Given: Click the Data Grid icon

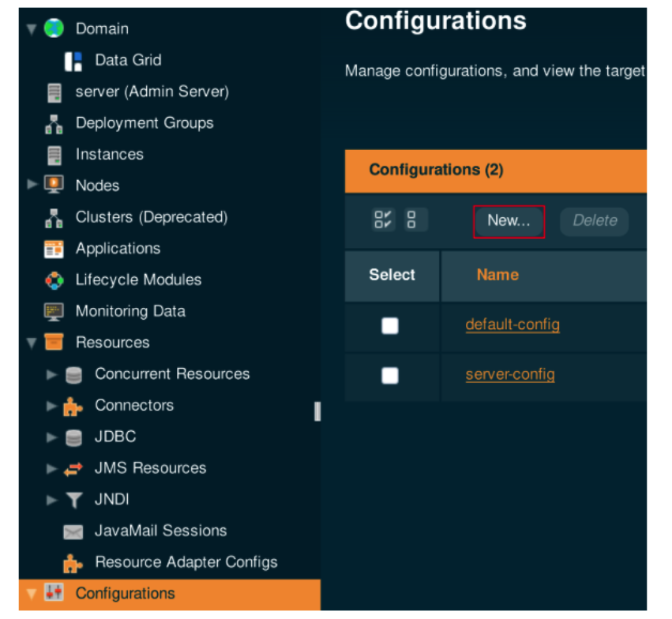Looking at the screenshot, I should click(73, 61).
